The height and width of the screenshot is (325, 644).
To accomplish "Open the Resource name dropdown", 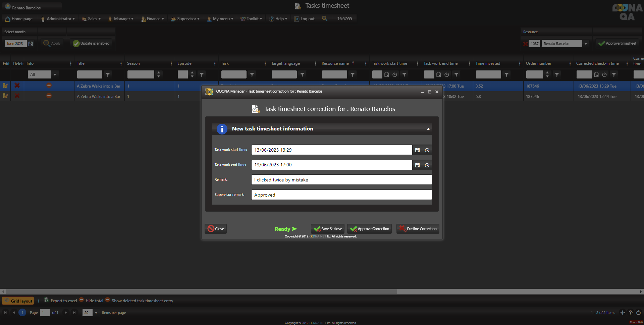I will (x=586, y=44).
